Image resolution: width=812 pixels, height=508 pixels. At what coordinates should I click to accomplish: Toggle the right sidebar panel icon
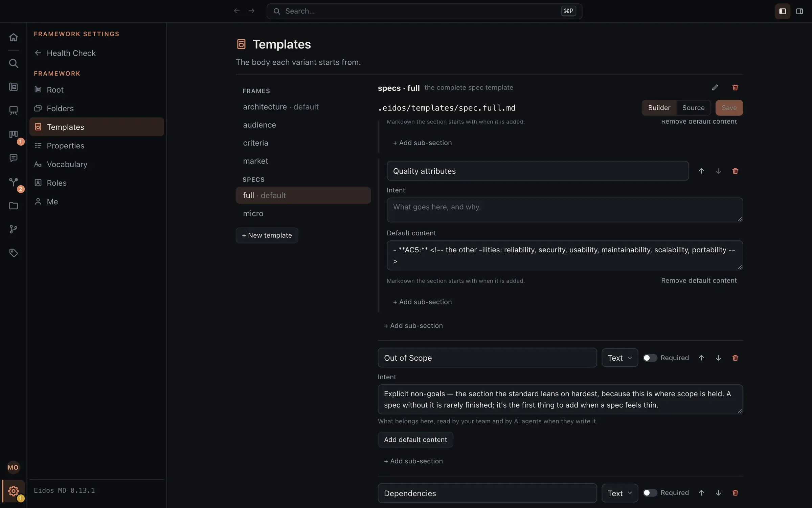point(799,11)
